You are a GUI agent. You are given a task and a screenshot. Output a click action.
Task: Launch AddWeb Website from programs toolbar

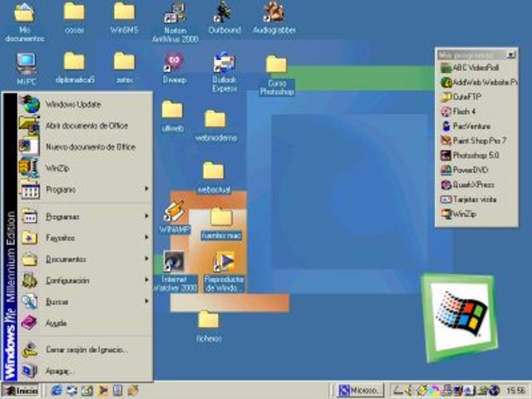coord(479,82)
